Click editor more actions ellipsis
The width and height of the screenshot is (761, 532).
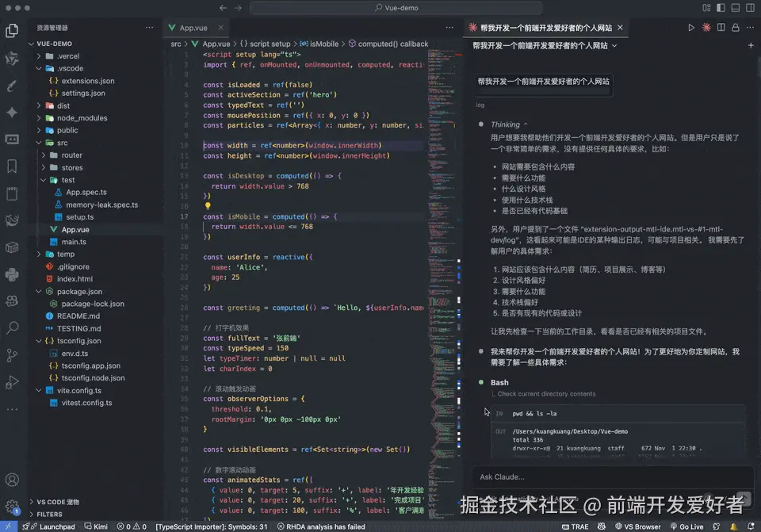pos(449,28)
